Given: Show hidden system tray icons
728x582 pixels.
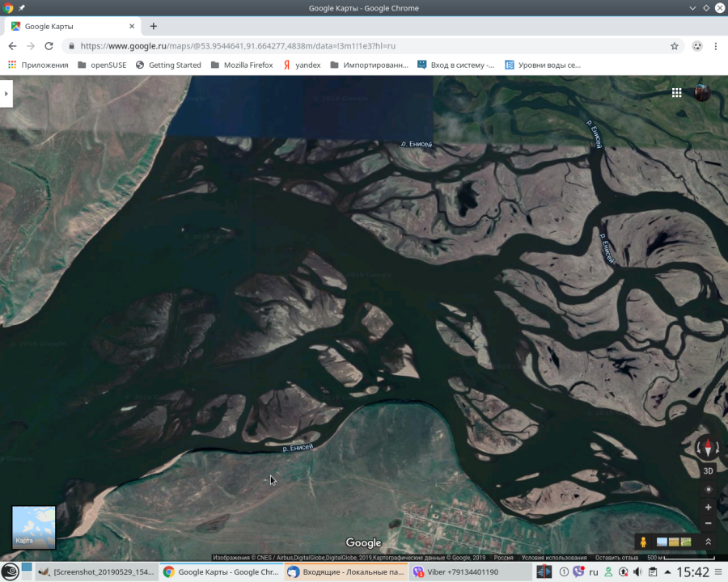Looking at the screenshot, I should (667, 571).
